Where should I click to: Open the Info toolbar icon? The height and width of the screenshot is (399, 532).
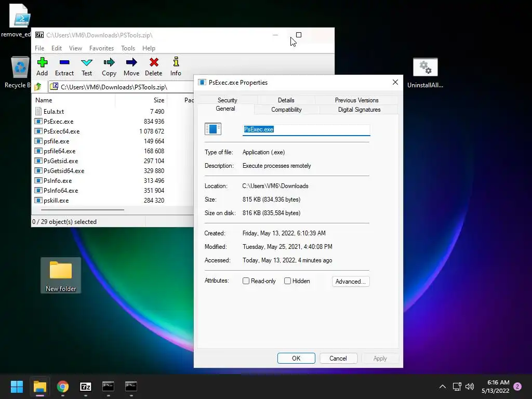(176, 62)
